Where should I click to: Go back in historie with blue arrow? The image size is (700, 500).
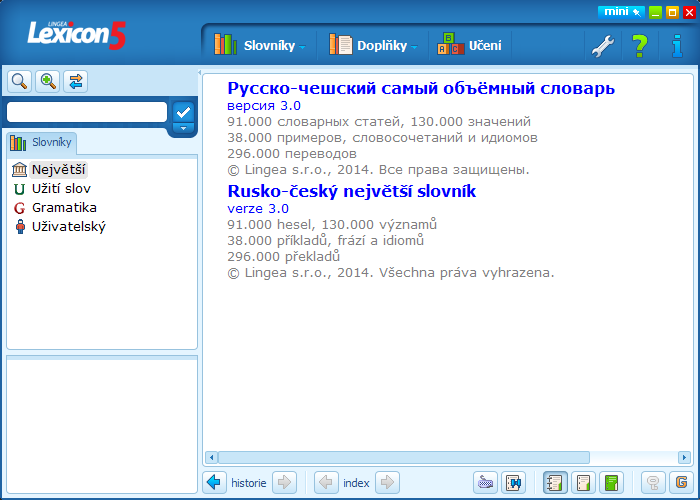tap(215, 483)
